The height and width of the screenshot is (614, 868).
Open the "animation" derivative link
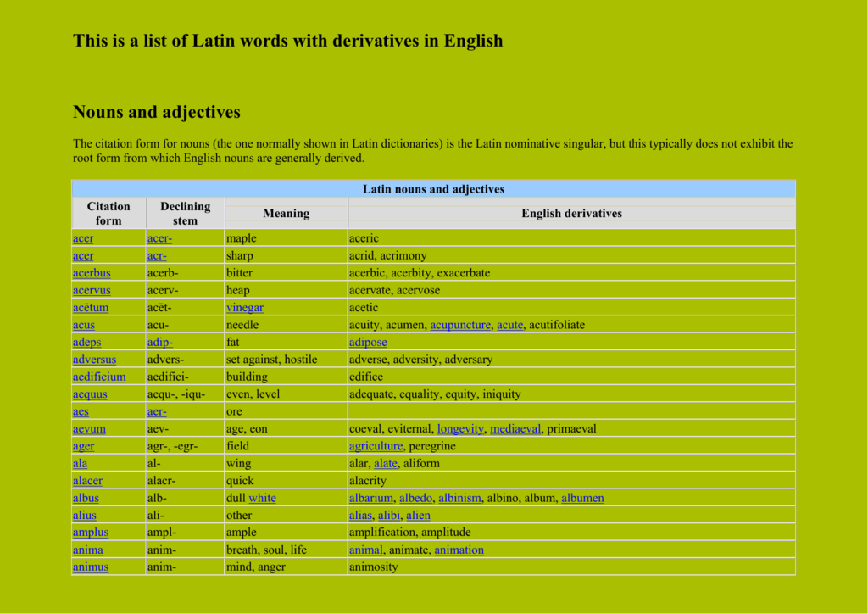pos(459,550)
